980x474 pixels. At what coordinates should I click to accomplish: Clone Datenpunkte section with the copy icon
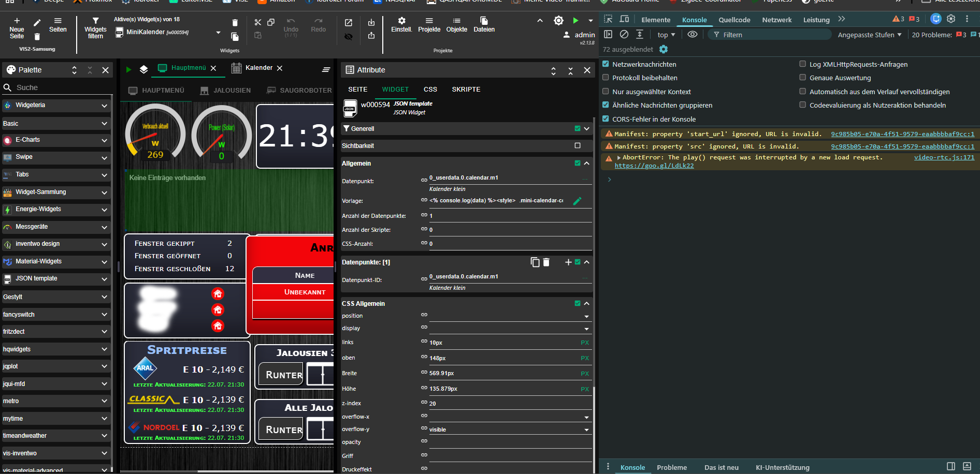point(535,262)
